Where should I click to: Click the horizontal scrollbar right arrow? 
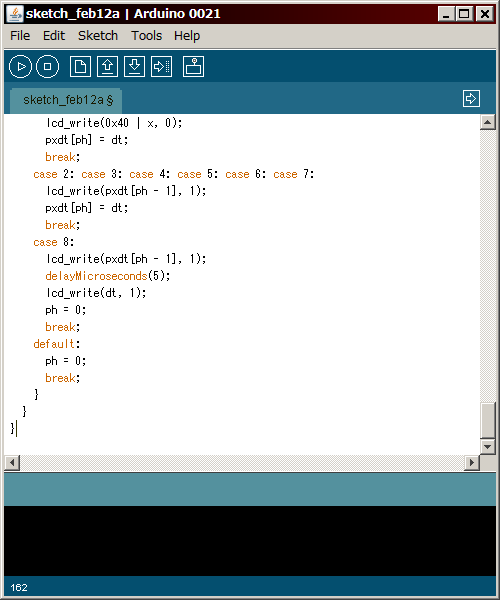click(472, 463)
